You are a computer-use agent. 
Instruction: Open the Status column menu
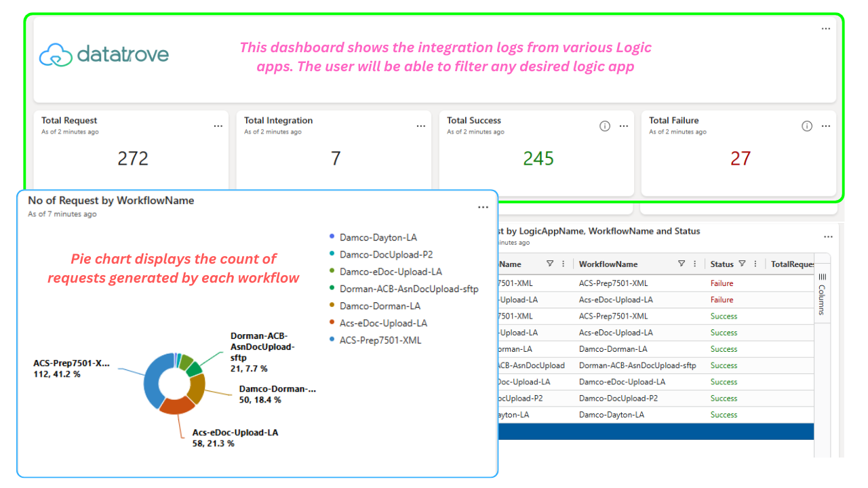click(755, 264)
